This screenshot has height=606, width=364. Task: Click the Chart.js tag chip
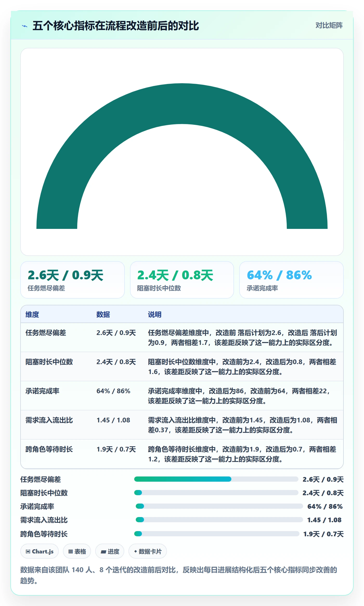(40, 551)
